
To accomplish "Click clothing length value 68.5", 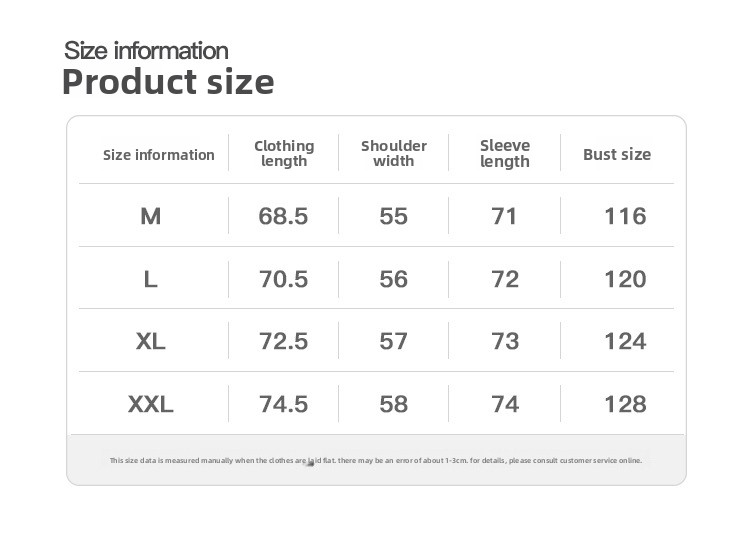I will [284, 216].
